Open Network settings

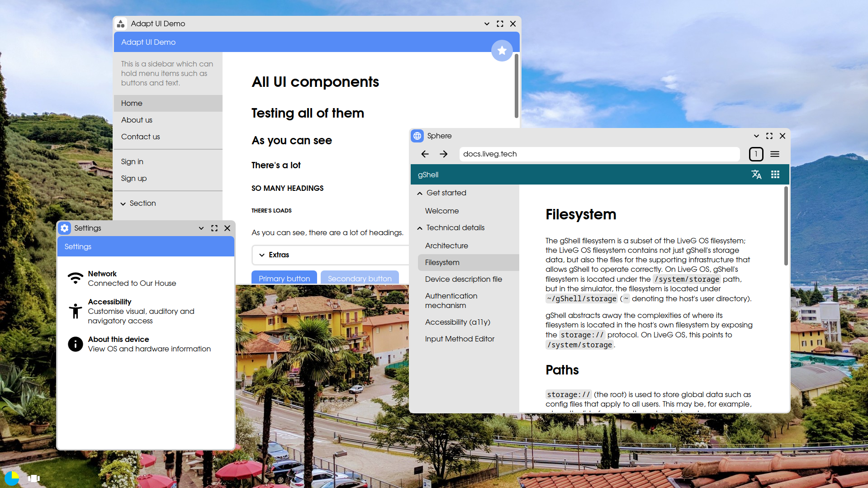132,279
